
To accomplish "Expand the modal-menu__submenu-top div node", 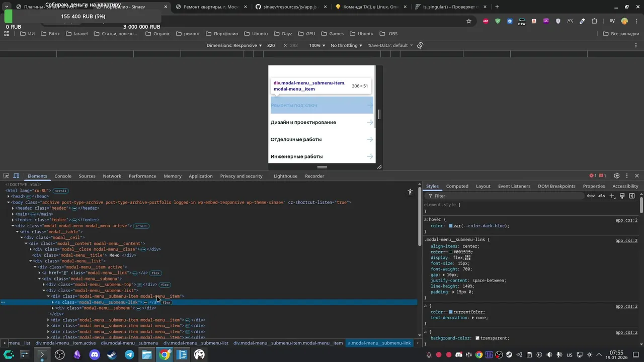I will coord(44,285).
